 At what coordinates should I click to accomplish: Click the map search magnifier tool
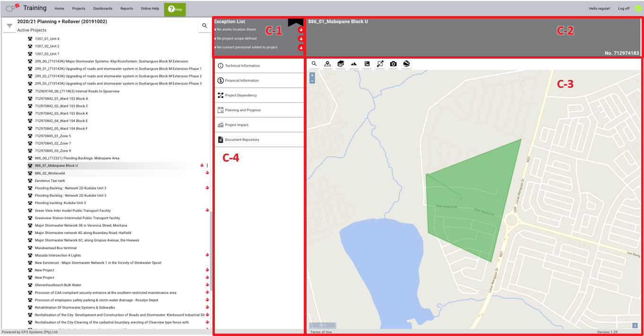click(314, 64)
